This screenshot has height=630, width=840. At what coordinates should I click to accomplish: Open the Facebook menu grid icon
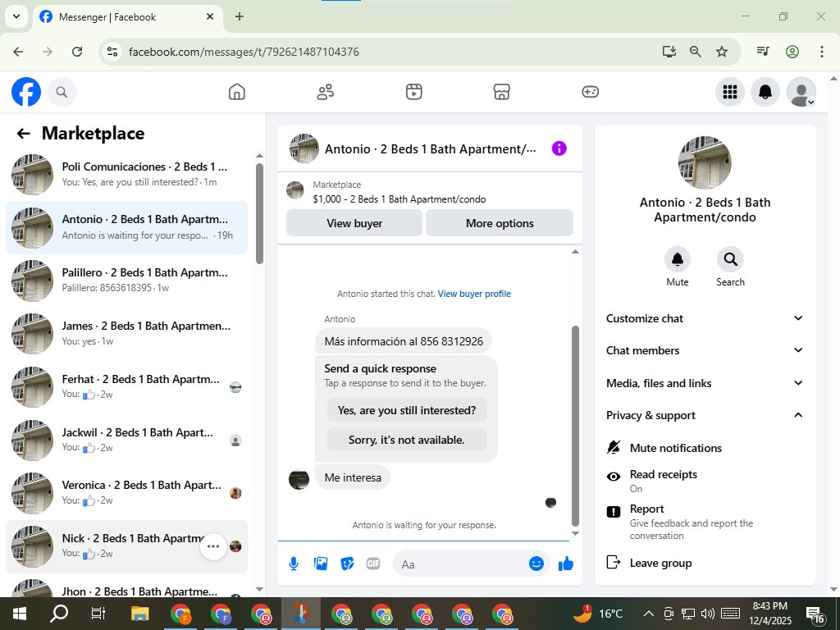(x=729, y=92)
